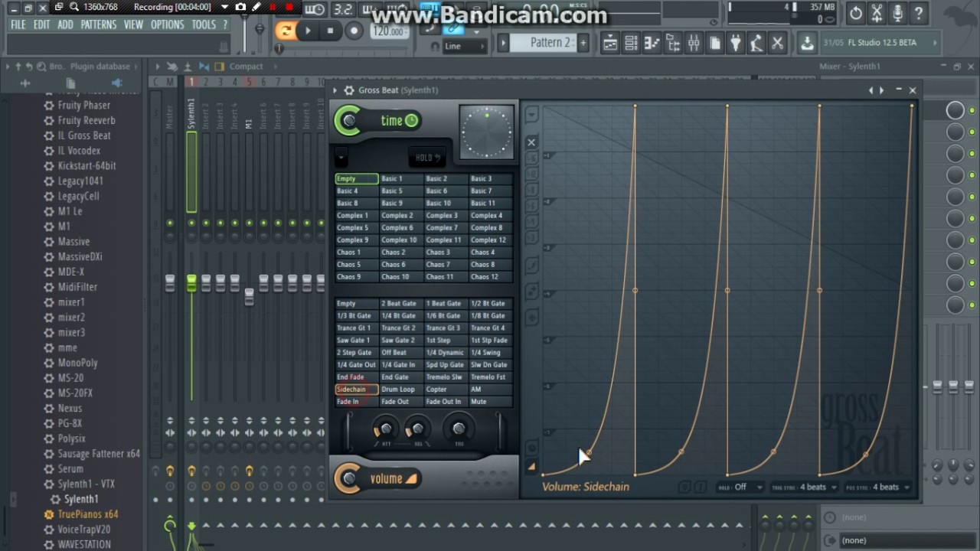
Task: Click the microphone audio recording icon
Action: coord(897,13)
